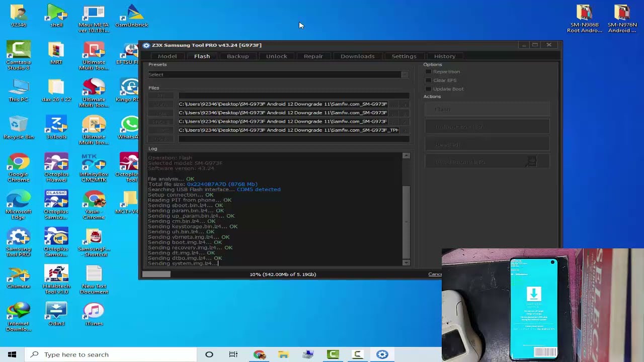
Task: Launch Octoplus Huawei desktop shortcut
Action: click(x=56, y=167)
